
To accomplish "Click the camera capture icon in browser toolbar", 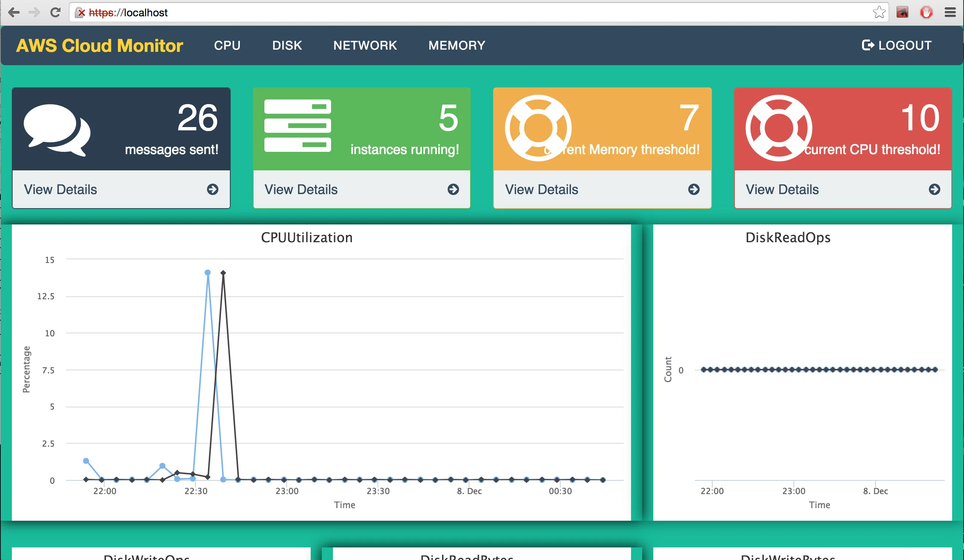I will 902,12.
